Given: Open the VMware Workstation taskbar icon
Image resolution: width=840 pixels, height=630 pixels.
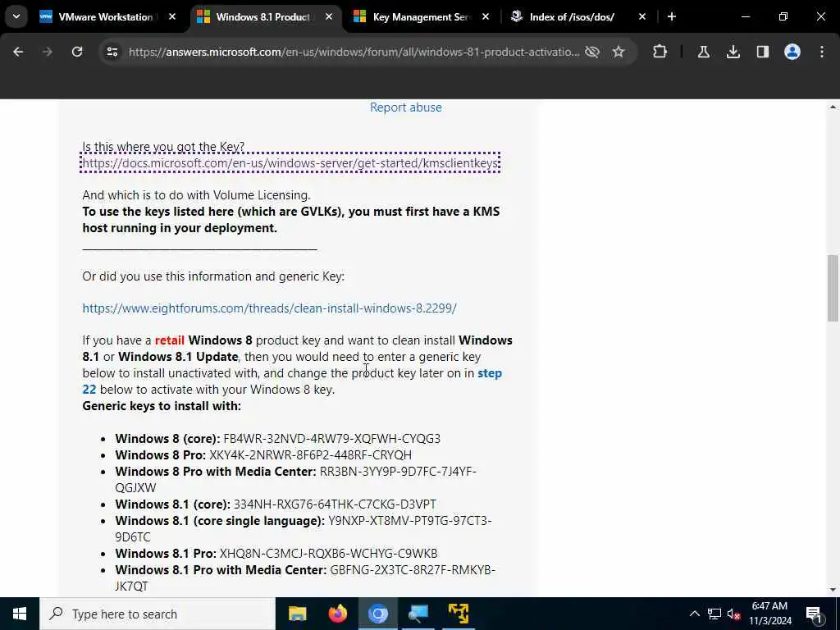Looking at the screenshot, I should [459, 614].
